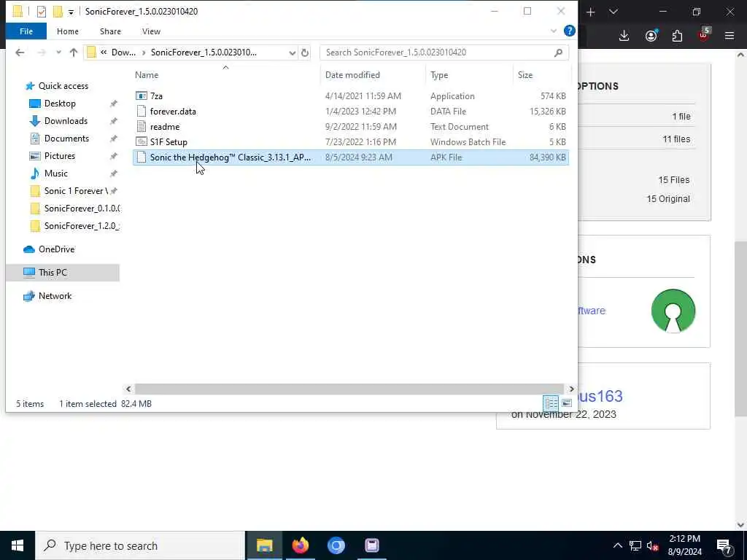The image size is (747, 560).
Task: Open Customize Quick Access Toolbar dropdown
Action: [71, 12]
